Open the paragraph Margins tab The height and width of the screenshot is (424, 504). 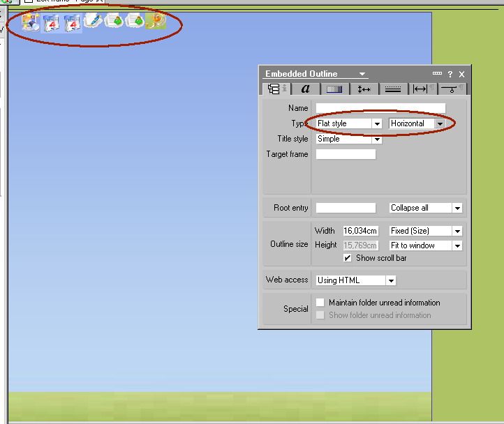420,89
